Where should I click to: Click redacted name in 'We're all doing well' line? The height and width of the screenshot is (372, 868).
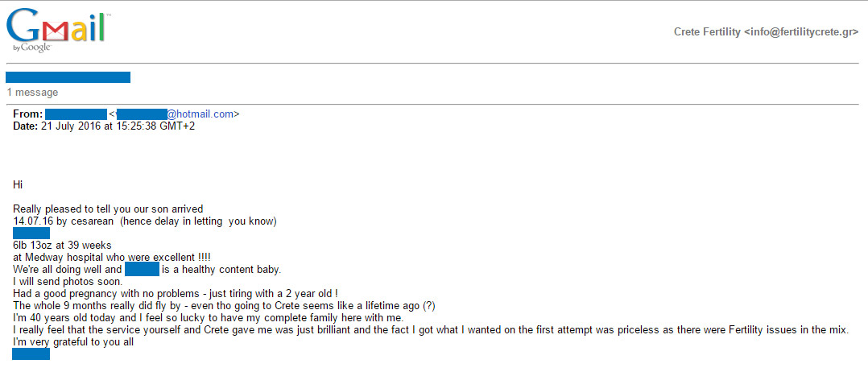pos(143,270)
